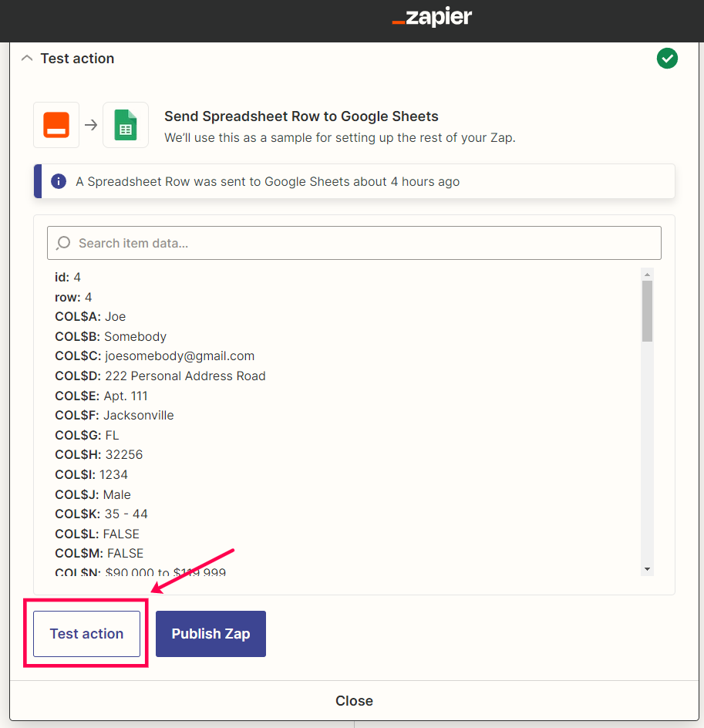Viewport: 704px width, 728px height.
Task: Select the 'id: 4' data row
Action: click(68, 277)
